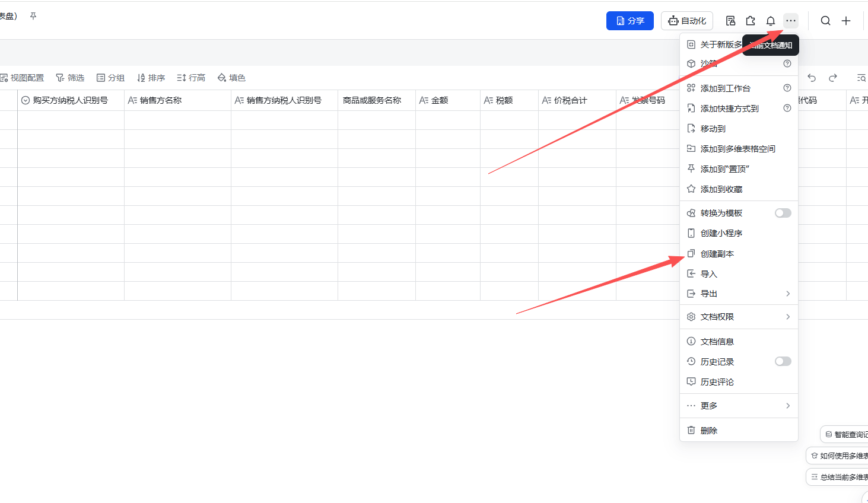Screen dimensions: 868x503
Task: Click the 历史评论 comment icon
Action: coord(691,381)
